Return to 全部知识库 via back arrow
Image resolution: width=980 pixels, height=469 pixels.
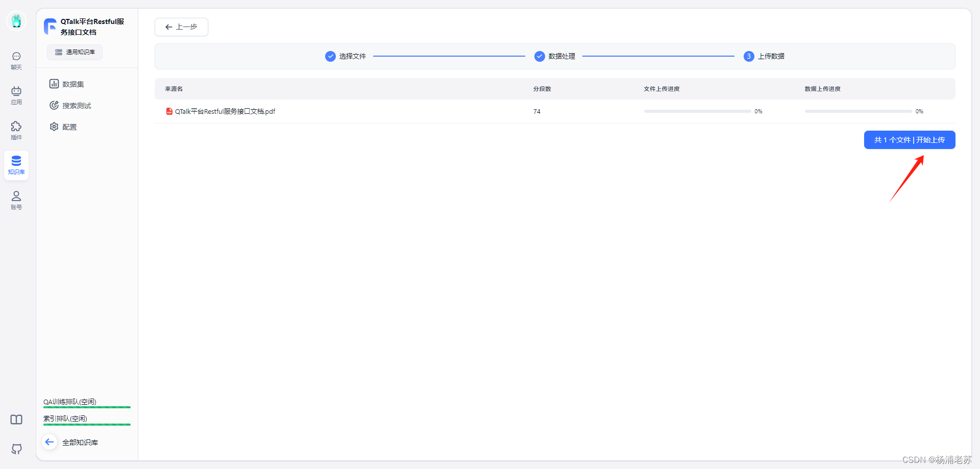point(50,442)
